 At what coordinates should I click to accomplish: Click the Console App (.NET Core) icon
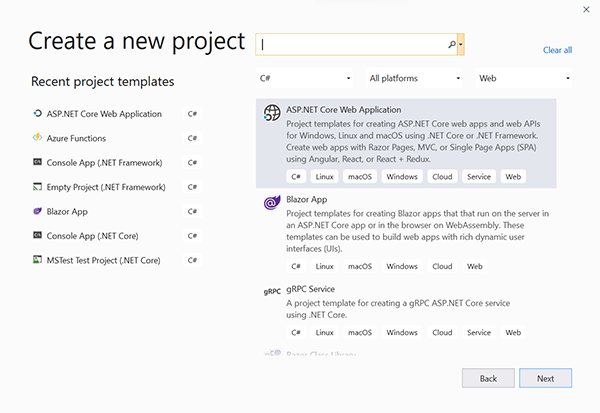pyautogui.click(x=37, y=235)
